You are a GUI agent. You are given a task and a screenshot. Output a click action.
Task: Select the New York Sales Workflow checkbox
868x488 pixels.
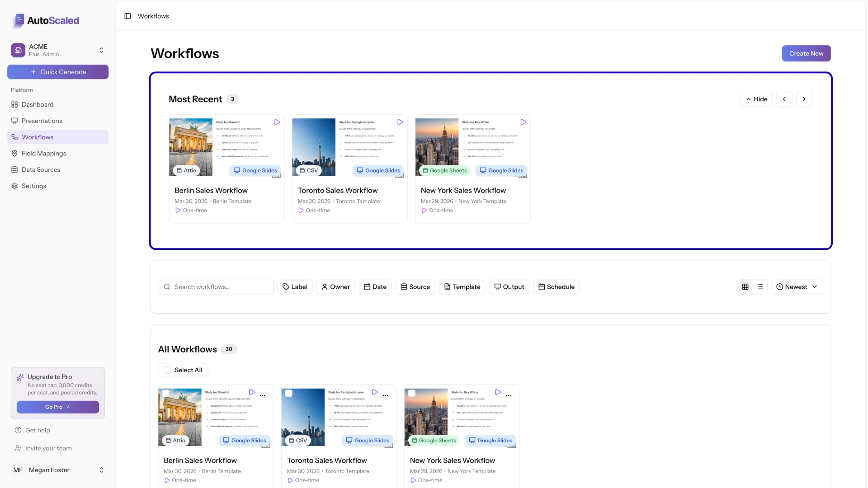[x=413, y=393]
